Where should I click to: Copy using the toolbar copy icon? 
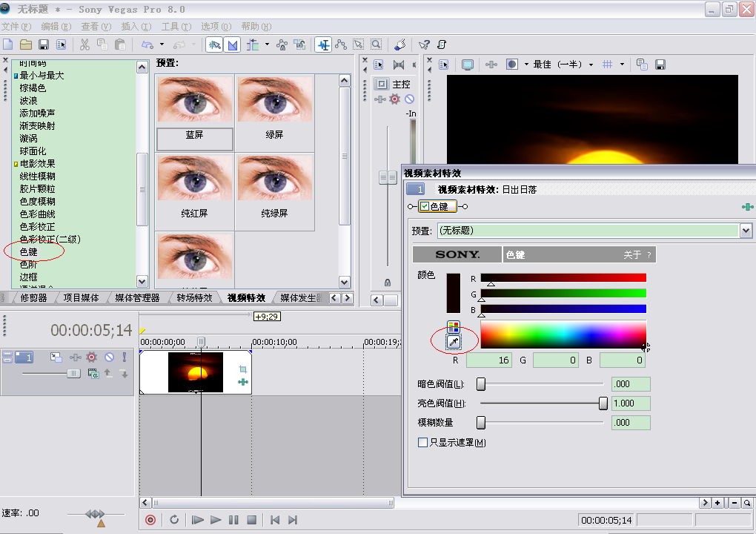pyautogui.click(x=102, y=44)
